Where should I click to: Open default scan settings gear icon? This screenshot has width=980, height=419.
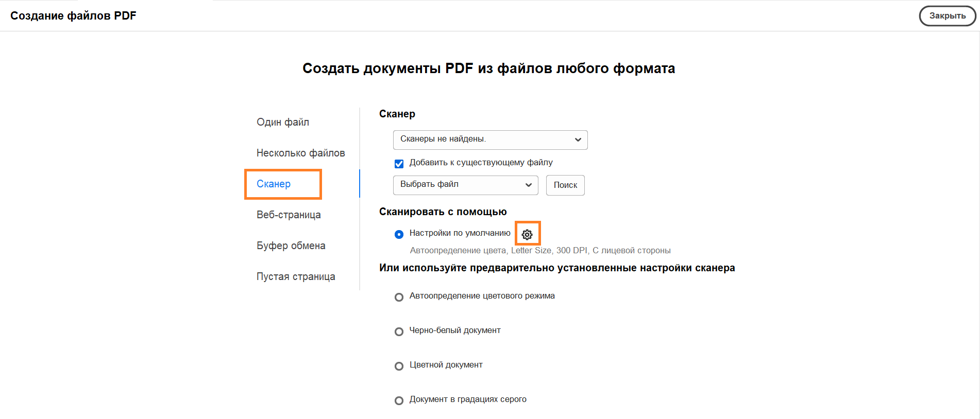pyautogui.click(x=527, y=234)
